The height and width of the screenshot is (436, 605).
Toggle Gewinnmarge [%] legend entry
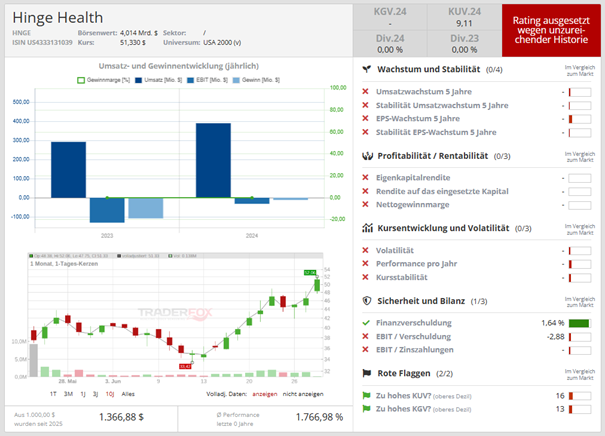click(x=103, y=80)
